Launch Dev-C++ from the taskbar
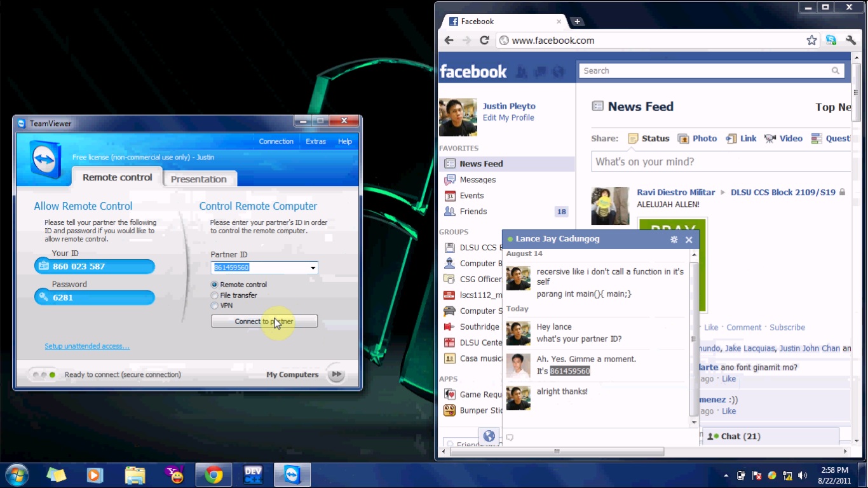Viewport: 868px width, 488px height. pos(253,475)
